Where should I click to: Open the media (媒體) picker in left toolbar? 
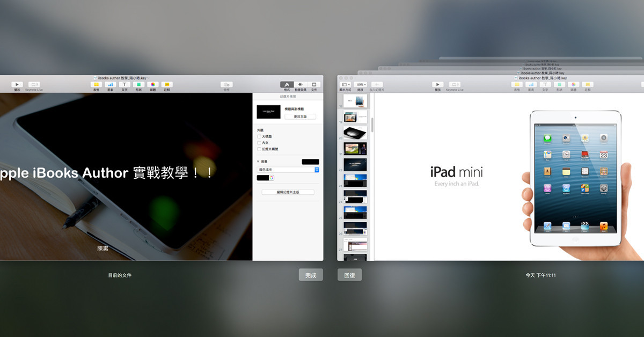click(x=153, y=84)
